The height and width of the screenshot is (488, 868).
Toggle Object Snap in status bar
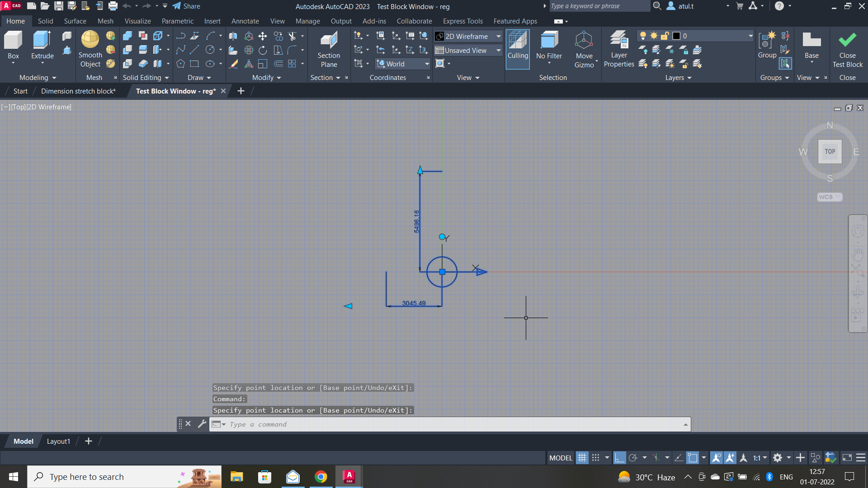pyautogui.click(x=692, y=457)
